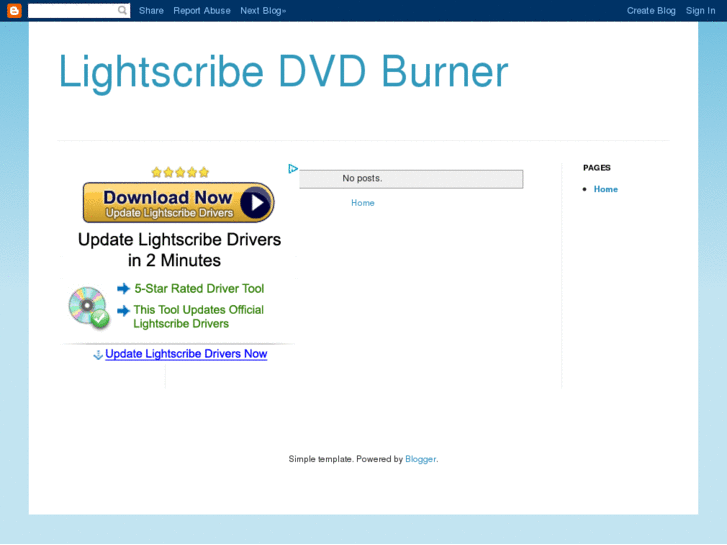Click Create Blog in the navbar
This screenshot has height=545, width=727.
coord(651,11)
